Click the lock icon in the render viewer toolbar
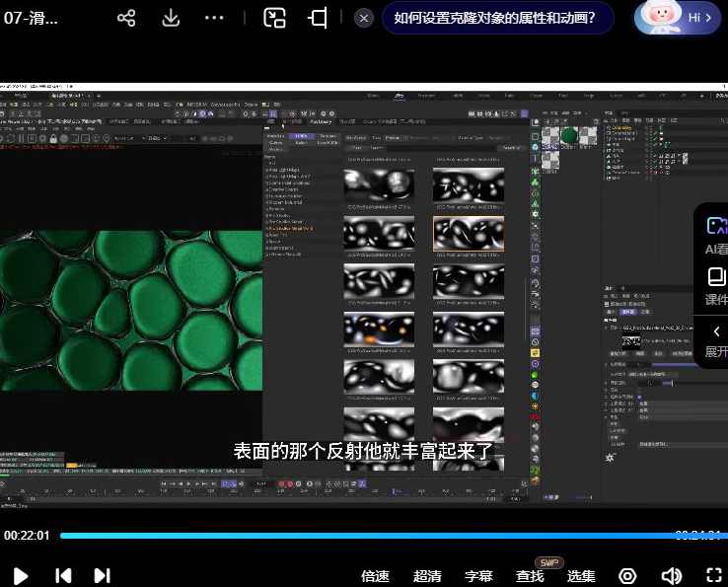728x587 pixels. [x=53, y=138]
